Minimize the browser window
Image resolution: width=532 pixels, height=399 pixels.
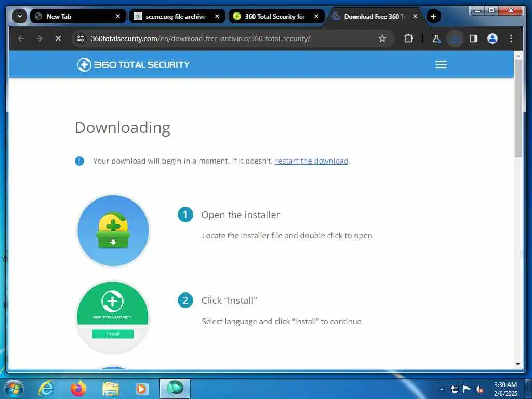pyautogui.click(x=477, y=11)
